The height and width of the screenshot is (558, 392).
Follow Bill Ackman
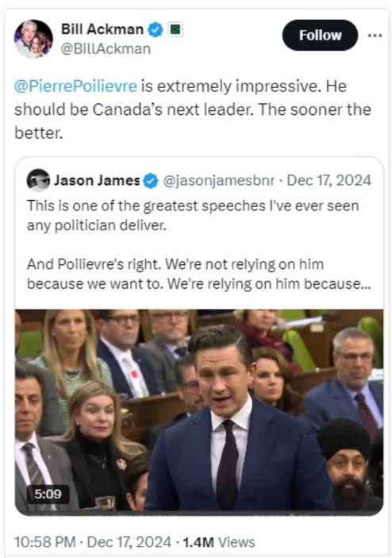point(320,35)
